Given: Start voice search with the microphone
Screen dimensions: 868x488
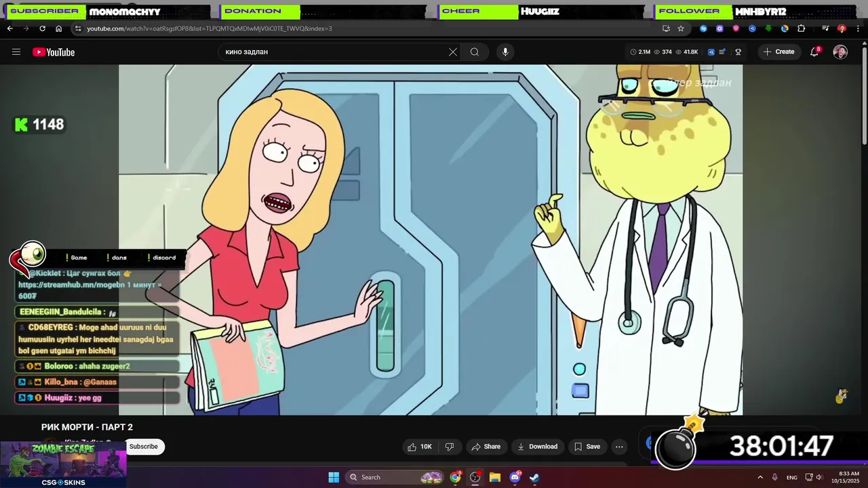Looking at the screenshot, I should (505, 52).
